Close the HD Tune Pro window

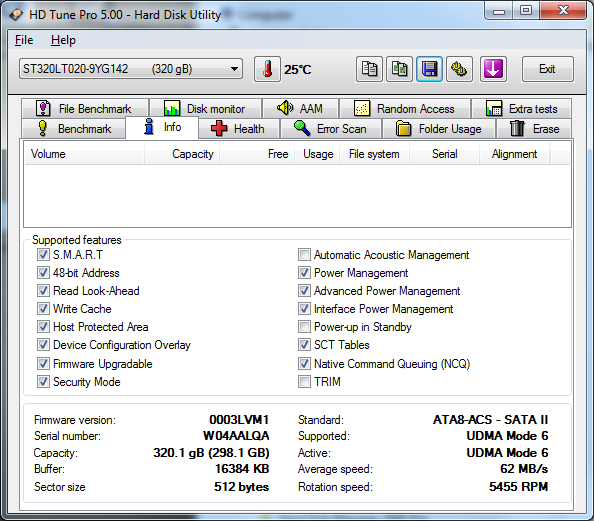click(563, 11)
